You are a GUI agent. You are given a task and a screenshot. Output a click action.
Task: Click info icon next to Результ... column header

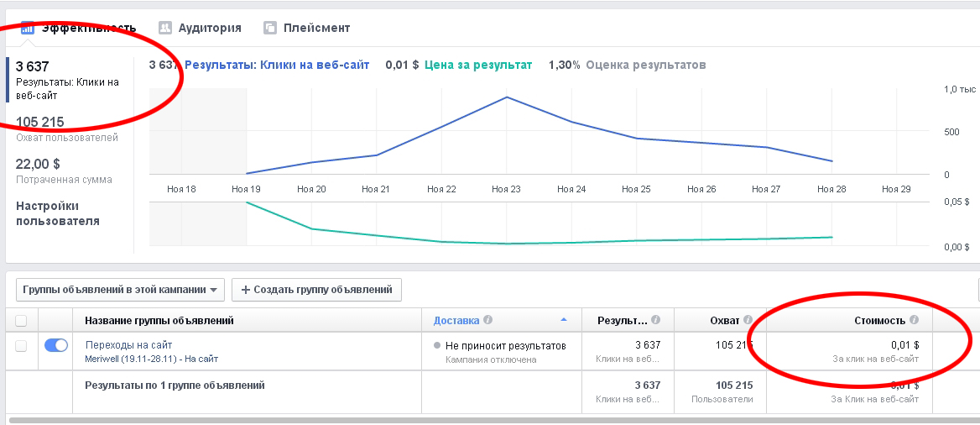pyautogui.click(x=655, y=321)
